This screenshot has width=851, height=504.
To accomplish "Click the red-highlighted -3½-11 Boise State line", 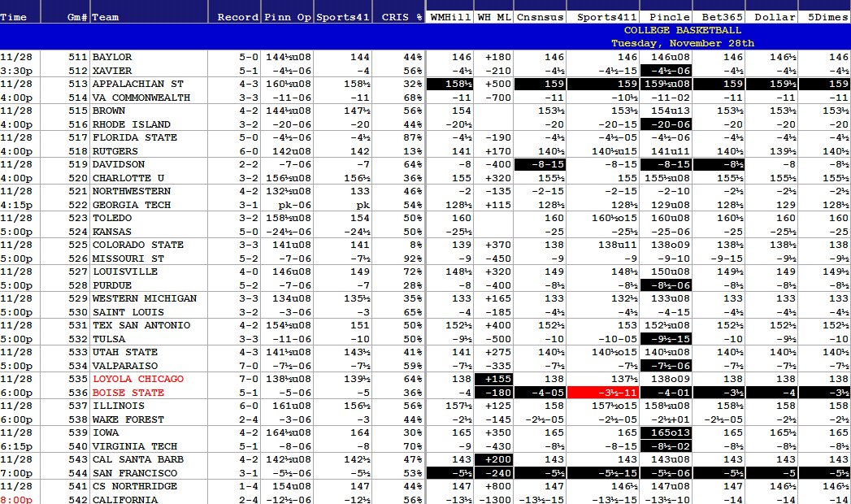I will click(x=603, y=393).
